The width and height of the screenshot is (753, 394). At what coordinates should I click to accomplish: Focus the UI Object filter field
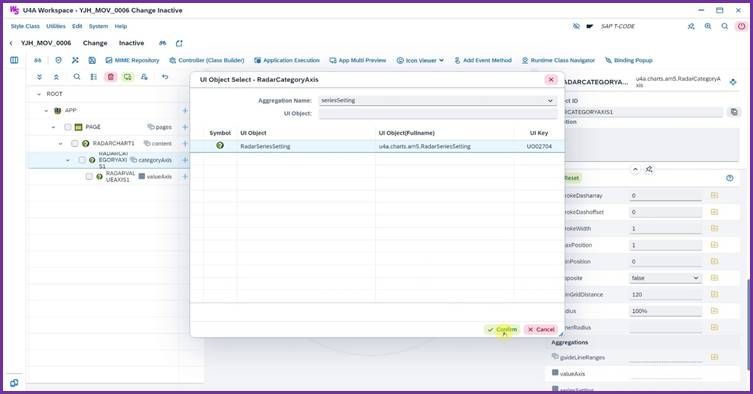(x=437, y=113)
